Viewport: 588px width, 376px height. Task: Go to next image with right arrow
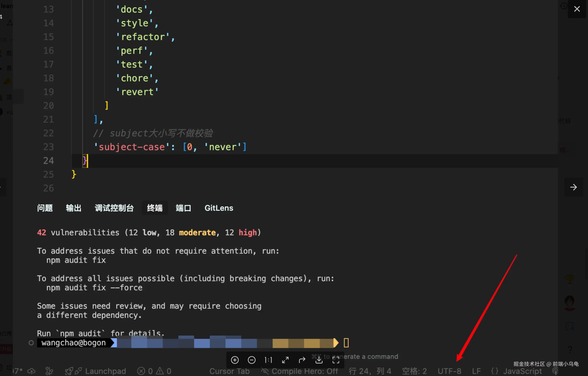[573, 187]
